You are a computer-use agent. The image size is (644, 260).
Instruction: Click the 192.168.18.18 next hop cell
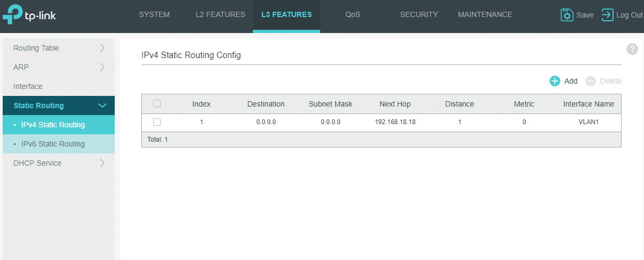[x=395, y=122]
